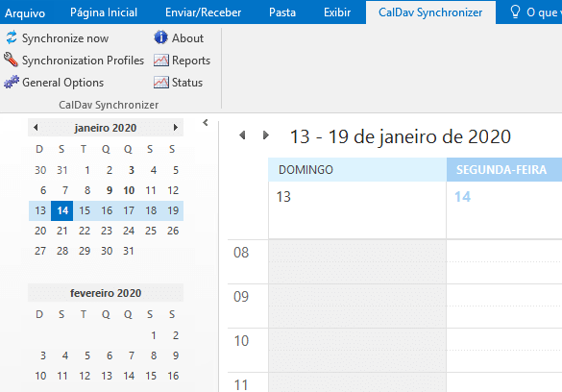This screenshot has width=562, height=392.
Task: Switch to the Página Inicial tab
Action: tap(104, 12)
